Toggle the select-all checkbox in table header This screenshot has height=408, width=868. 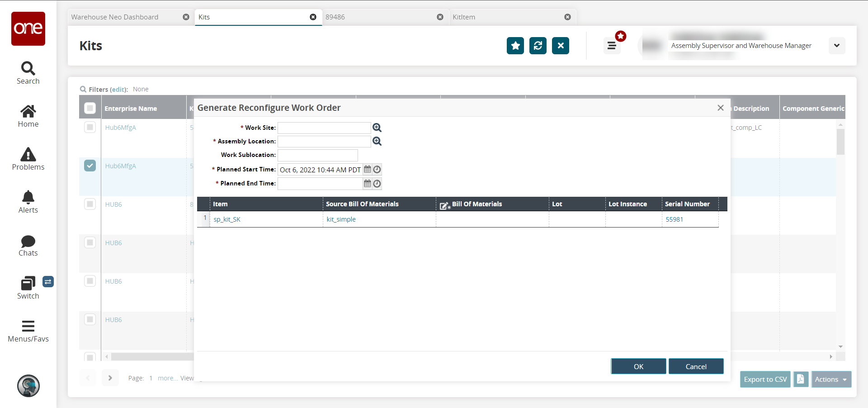pos(90,108)
